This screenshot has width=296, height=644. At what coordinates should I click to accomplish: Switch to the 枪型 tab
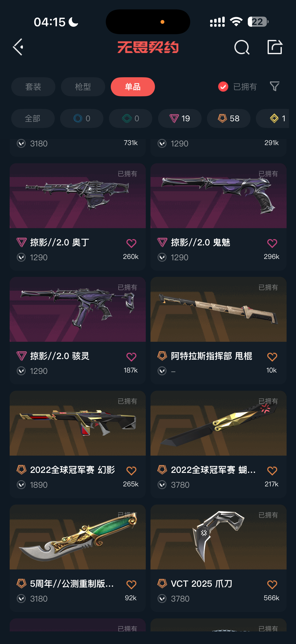83,87
